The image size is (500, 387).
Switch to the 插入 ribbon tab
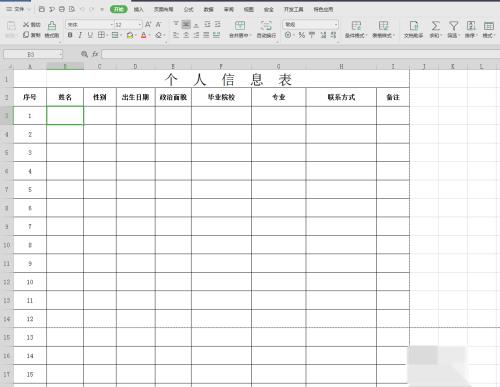(138, 9)
